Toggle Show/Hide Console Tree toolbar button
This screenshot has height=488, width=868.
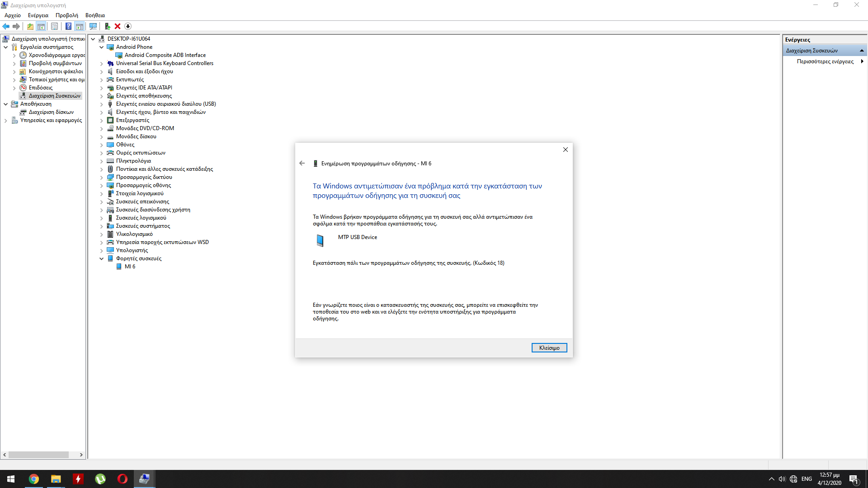coord(41,26)
